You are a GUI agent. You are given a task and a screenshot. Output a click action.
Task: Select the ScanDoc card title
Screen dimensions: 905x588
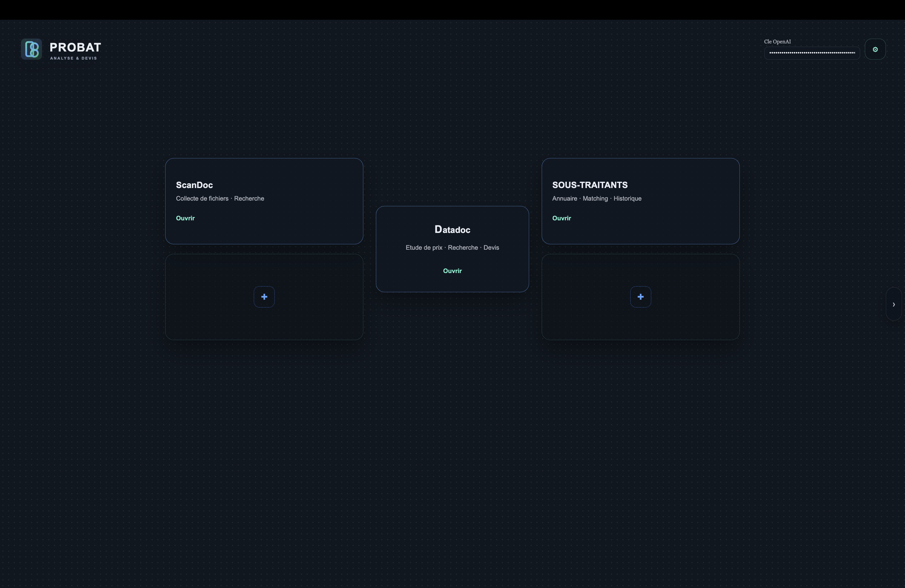(194, 185)
